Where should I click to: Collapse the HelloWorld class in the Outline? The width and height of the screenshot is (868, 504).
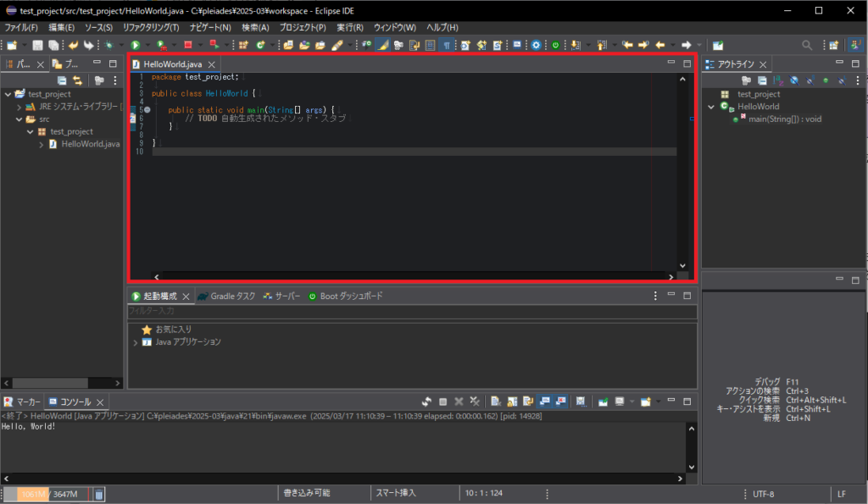[711, 107]
